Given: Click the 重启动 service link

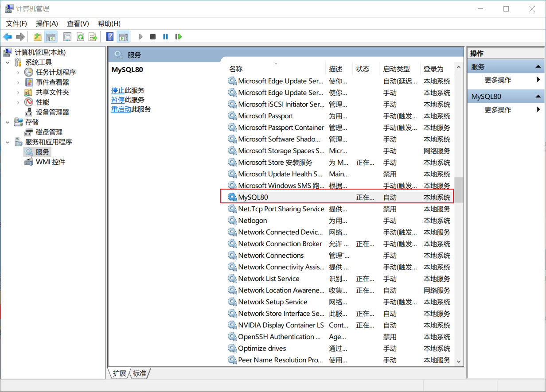Looking at the screenshot, I should pyautogui.click(x=121, y=109).
